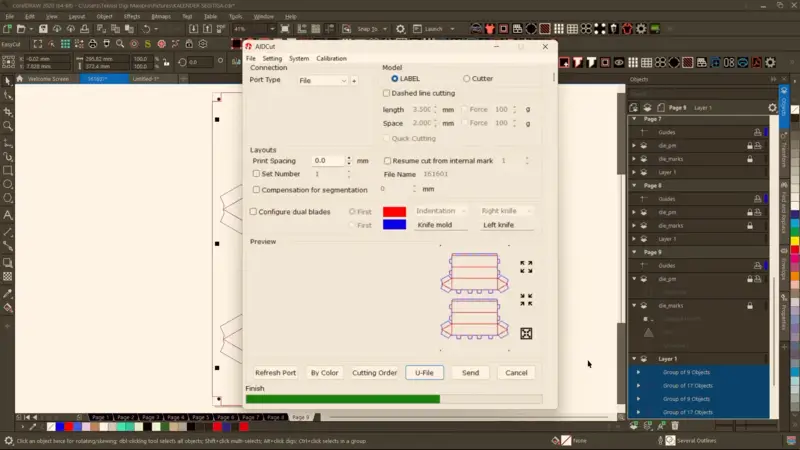Click the fit-to-frame preview icon

coord(526,333)
